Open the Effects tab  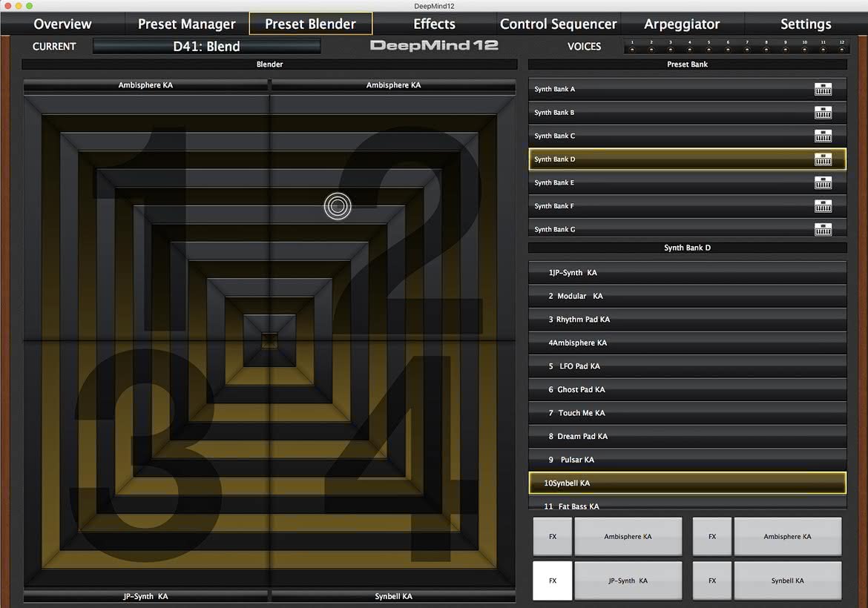coord(435,24)
